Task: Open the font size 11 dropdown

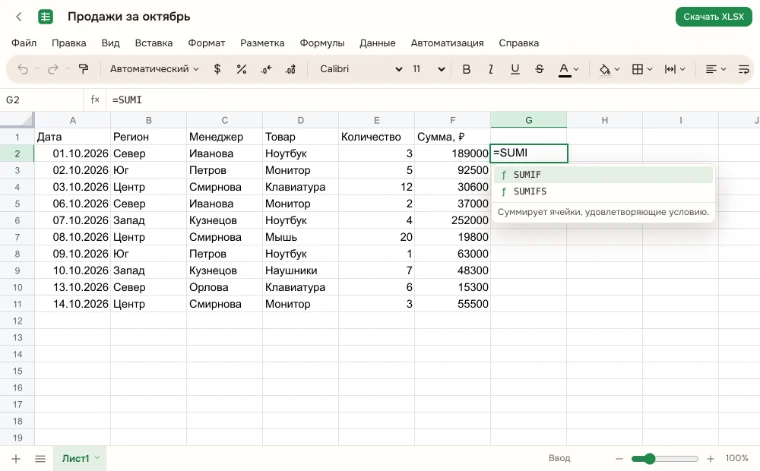Action: tap(428, 69)
